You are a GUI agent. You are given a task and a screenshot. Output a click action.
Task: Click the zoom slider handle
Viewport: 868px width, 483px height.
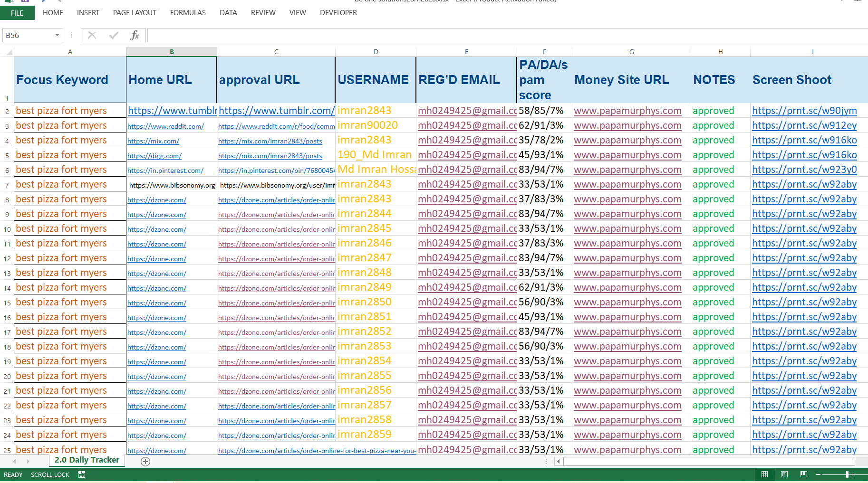coord(848,474)
